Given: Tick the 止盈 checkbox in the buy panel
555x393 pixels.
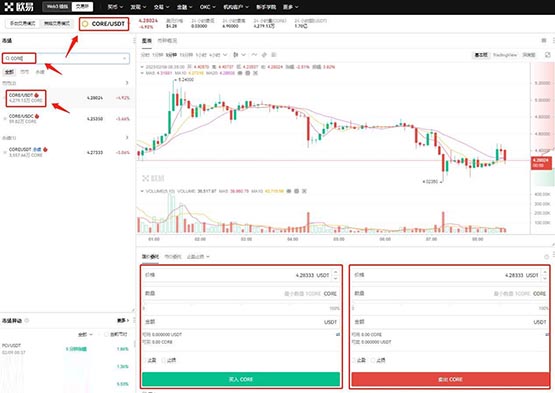Looking at the screenshot, I should [x=145, y=360].
